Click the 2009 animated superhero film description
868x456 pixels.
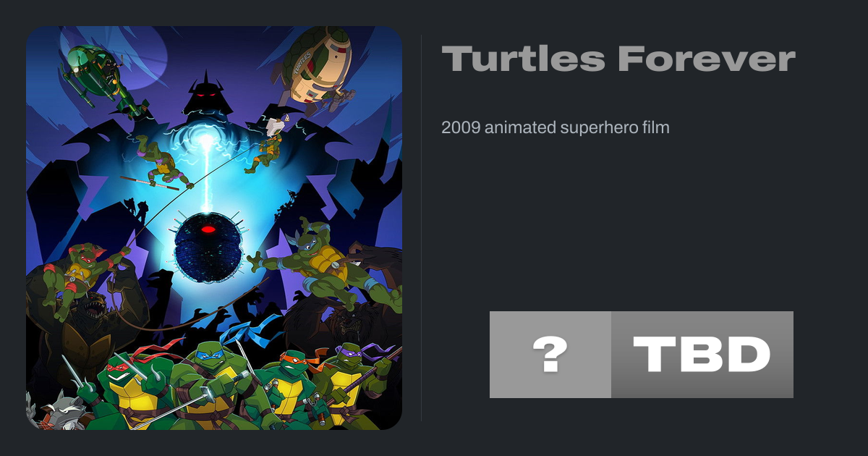click(x=556, y=128)
